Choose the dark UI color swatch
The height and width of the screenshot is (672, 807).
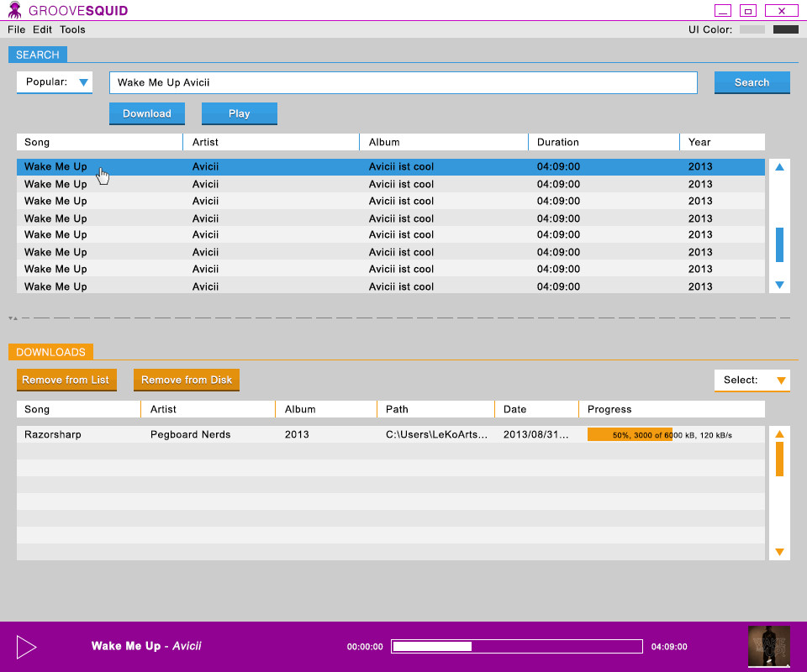pyautogui.click(x=786, y=29)
